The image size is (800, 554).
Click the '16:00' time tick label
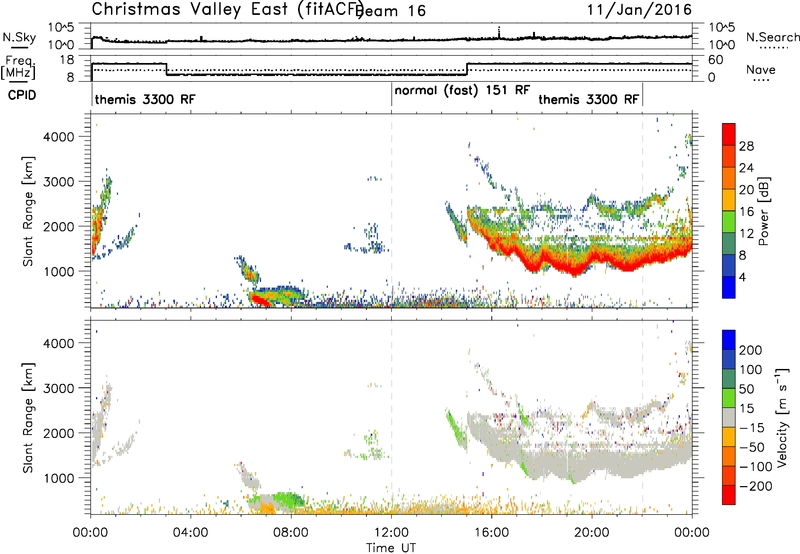coord(491,533)
